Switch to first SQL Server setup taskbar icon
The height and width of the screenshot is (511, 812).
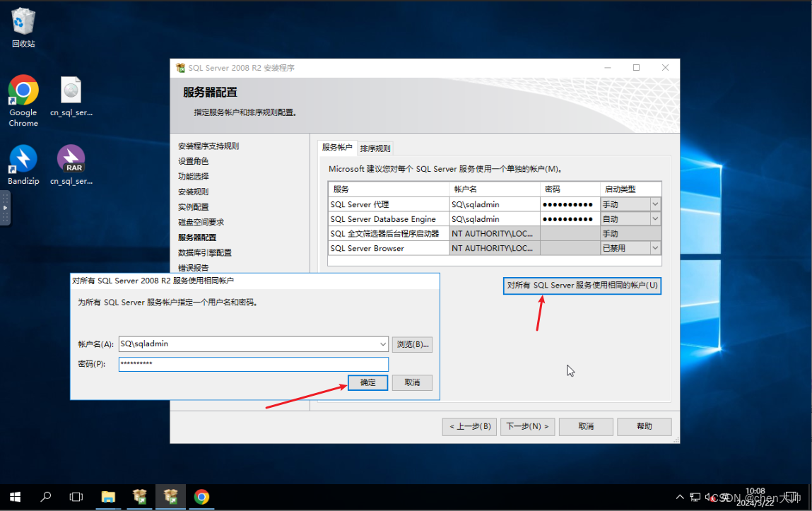coord(139,497)
